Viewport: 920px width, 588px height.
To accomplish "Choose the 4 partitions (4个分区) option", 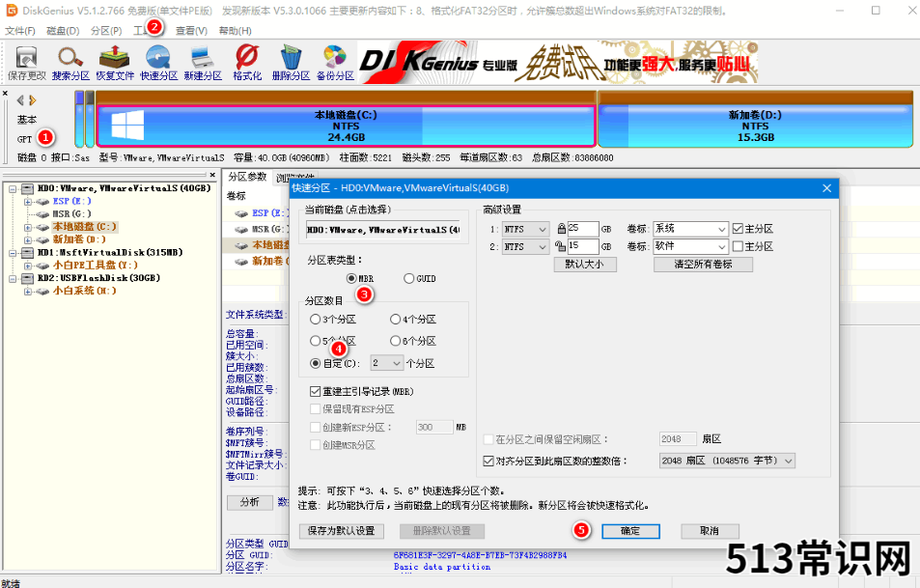I will (x=395, y=320).
